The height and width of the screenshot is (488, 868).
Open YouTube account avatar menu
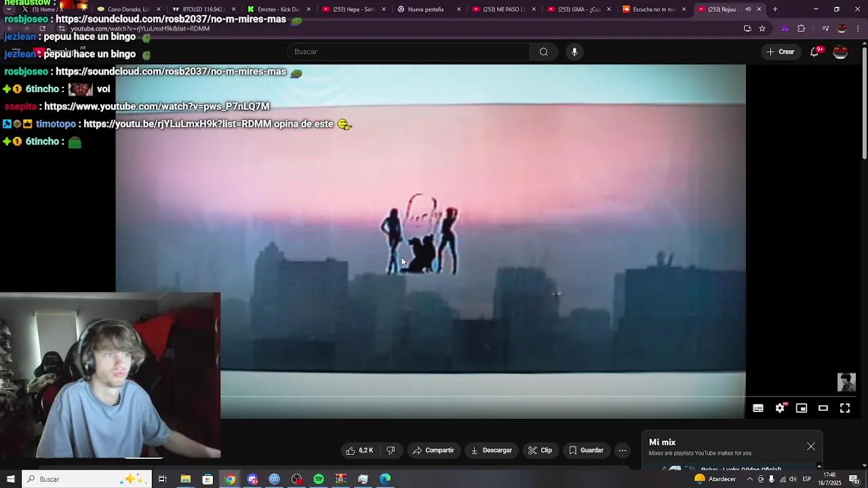click(x=840, y=52)
